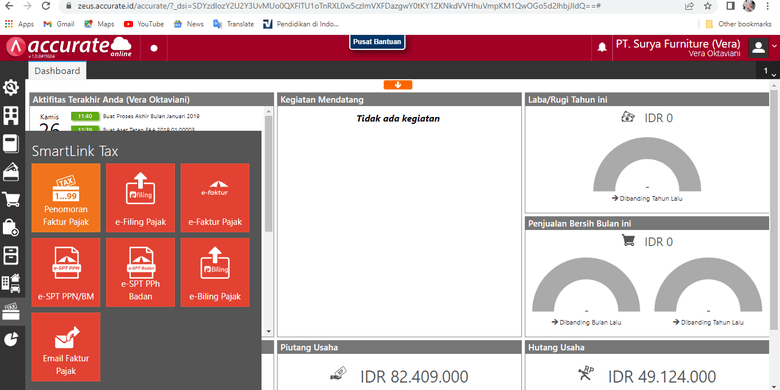Click the Penjualan Bersih Bulan ini header
The height and width of the screenshot is (390, 780).
click(x=647, y=223)
